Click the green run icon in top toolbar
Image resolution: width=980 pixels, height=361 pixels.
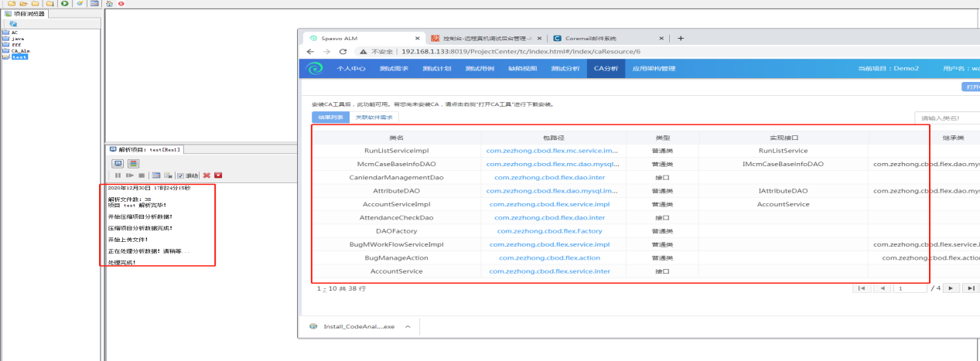tap(64, 4)
